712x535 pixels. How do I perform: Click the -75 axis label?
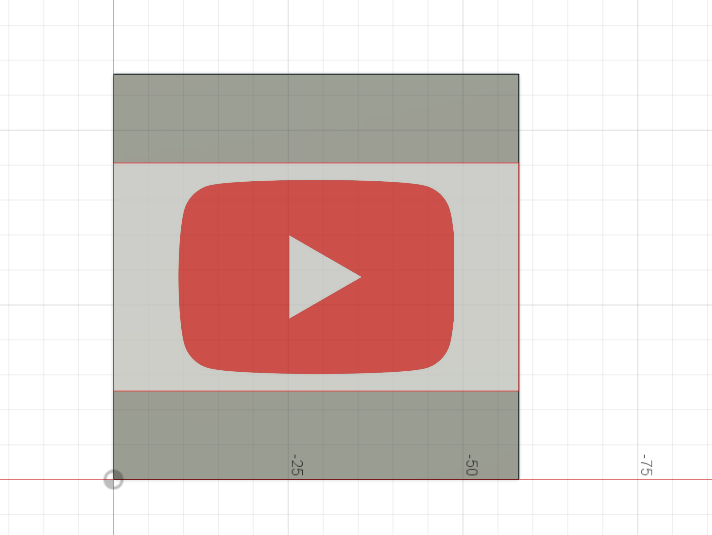coord(646,465)
